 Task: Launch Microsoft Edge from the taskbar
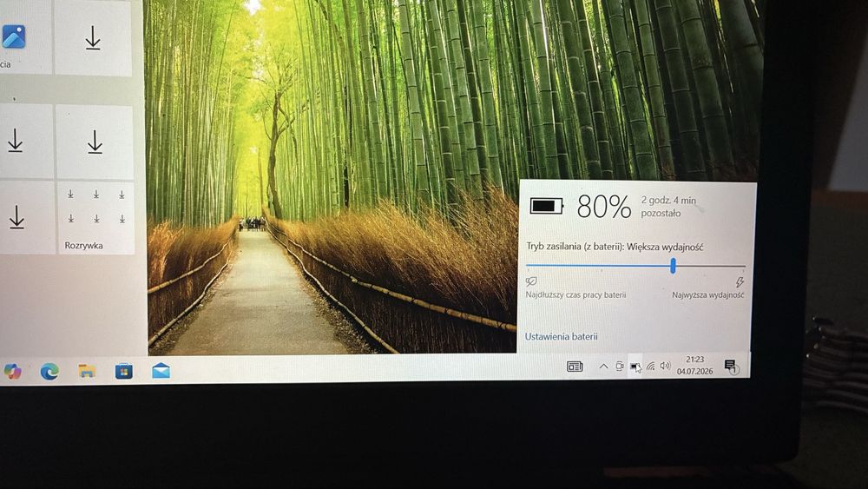49,371
